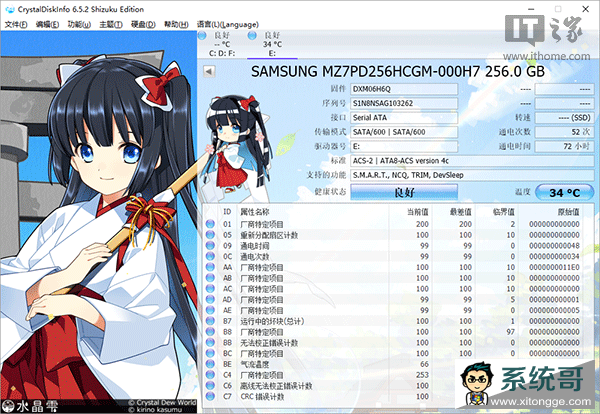
Task: Open the 硬盘(D) menu
Action: click(x=143, y=24)
